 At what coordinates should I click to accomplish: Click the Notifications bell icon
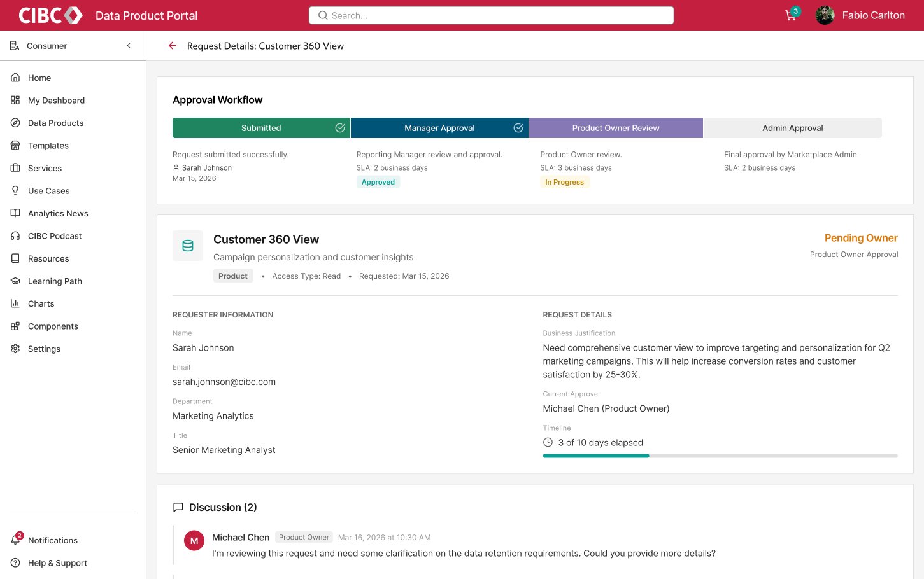[15, 540]
